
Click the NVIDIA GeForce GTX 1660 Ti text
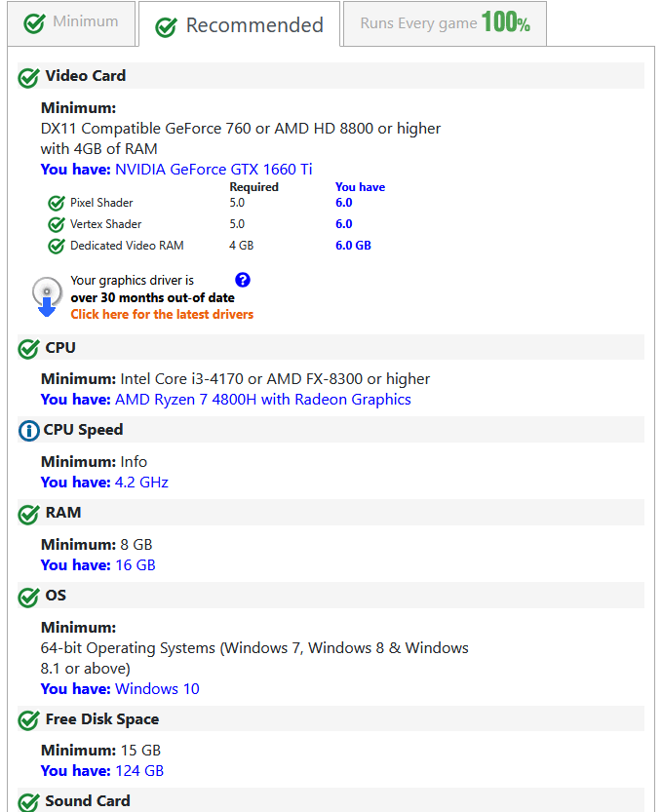pos(214,170)
